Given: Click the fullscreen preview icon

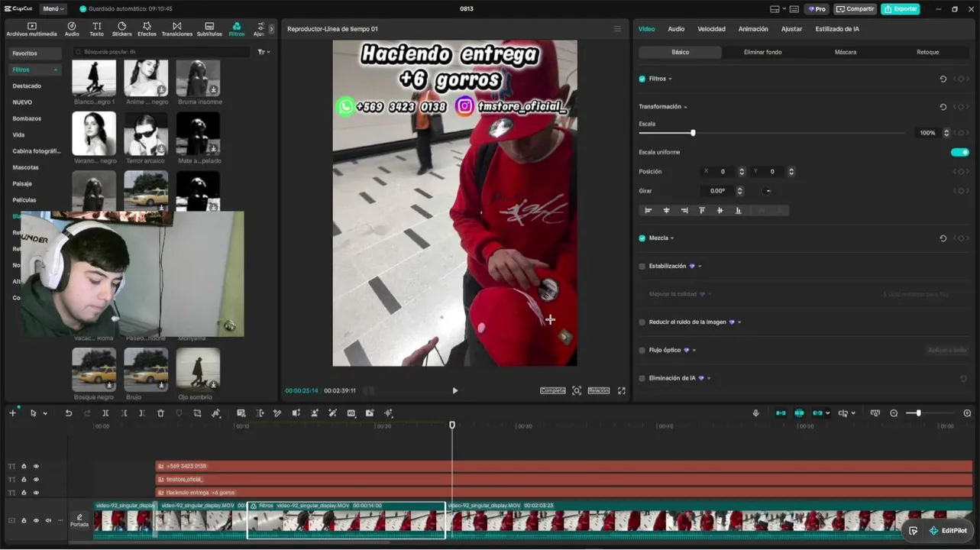Looking at the screenshot, I should (x=622, y=390).
